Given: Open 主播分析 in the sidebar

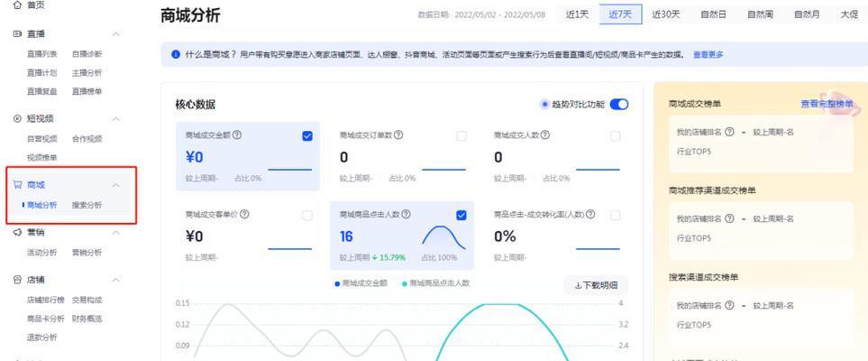Looking at the screenshot, I should [x=87, y=72].
